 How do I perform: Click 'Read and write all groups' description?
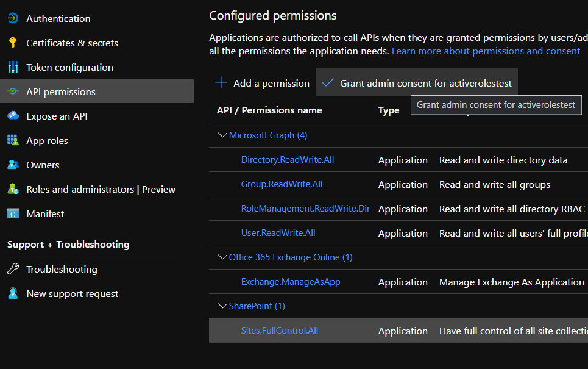tap(495, 185)
